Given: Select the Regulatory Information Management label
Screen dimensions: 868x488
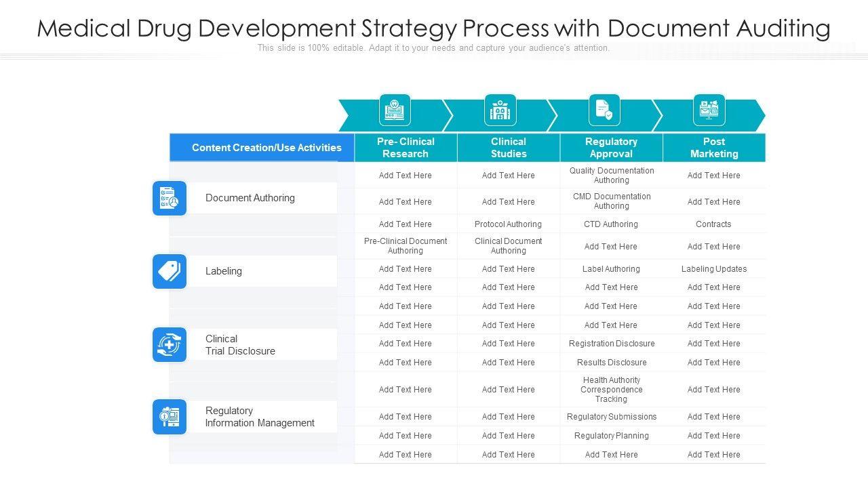Looking at the screenshot, I should point(260,417).
